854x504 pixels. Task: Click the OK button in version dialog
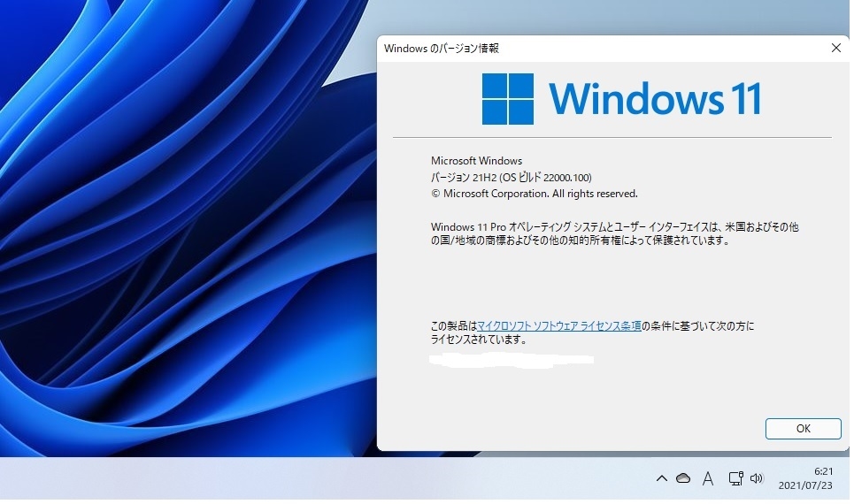pyautogui.click(x=803, y=428)
